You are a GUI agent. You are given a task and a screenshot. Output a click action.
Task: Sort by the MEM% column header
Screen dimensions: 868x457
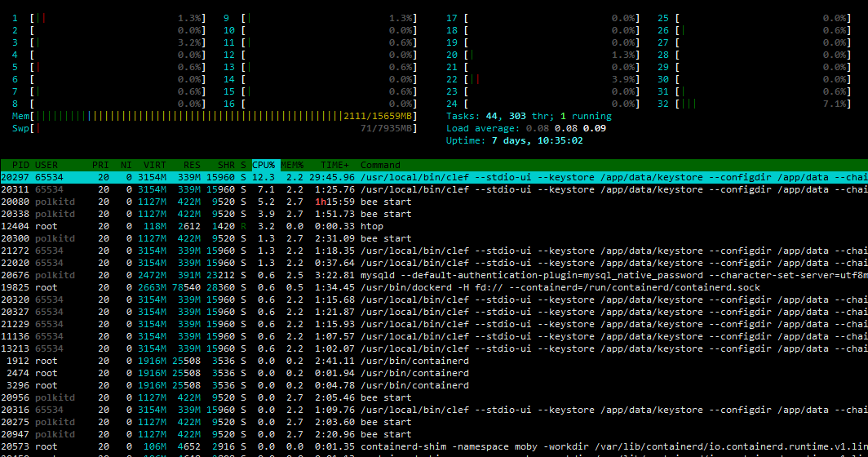click(x=292, y=165)
